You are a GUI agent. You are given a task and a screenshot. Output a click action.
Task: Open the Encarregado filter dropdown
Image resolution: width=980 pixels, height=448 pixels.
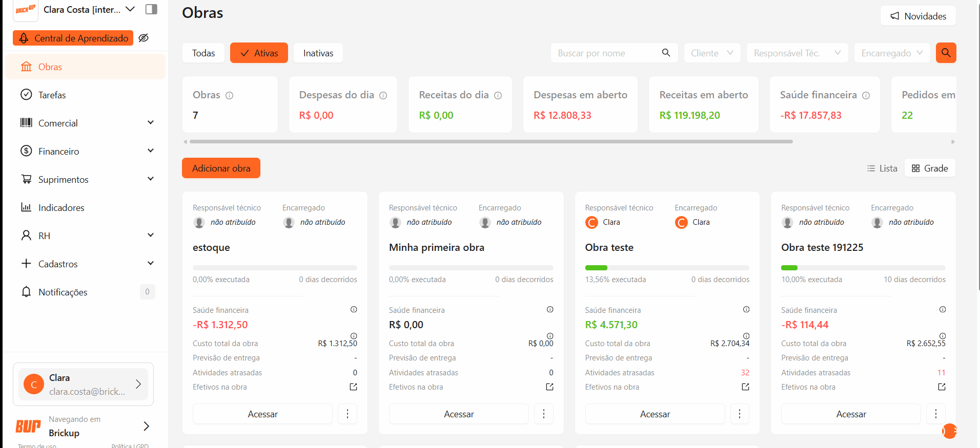[892, 53]
